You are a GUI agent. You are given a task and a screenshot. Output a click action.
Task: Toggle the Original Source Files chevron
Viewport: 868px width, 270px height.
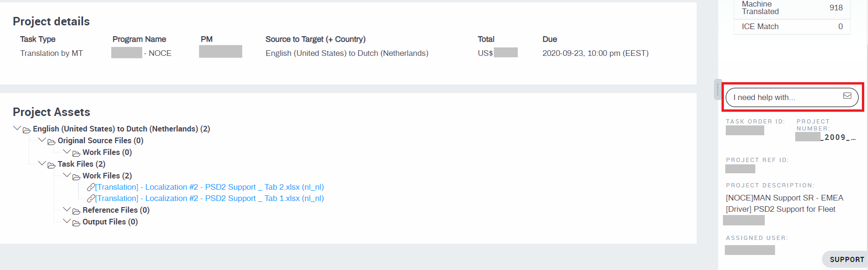click(42, 139)
